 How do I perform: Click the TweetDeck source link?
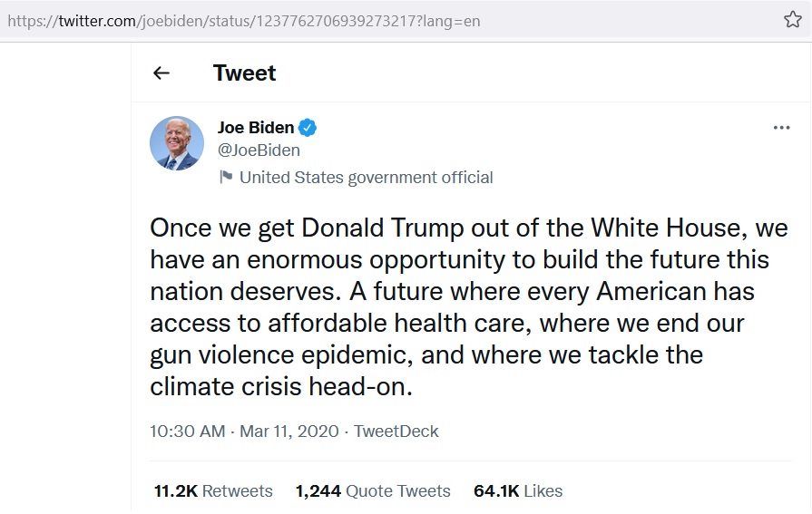point(396,432)
